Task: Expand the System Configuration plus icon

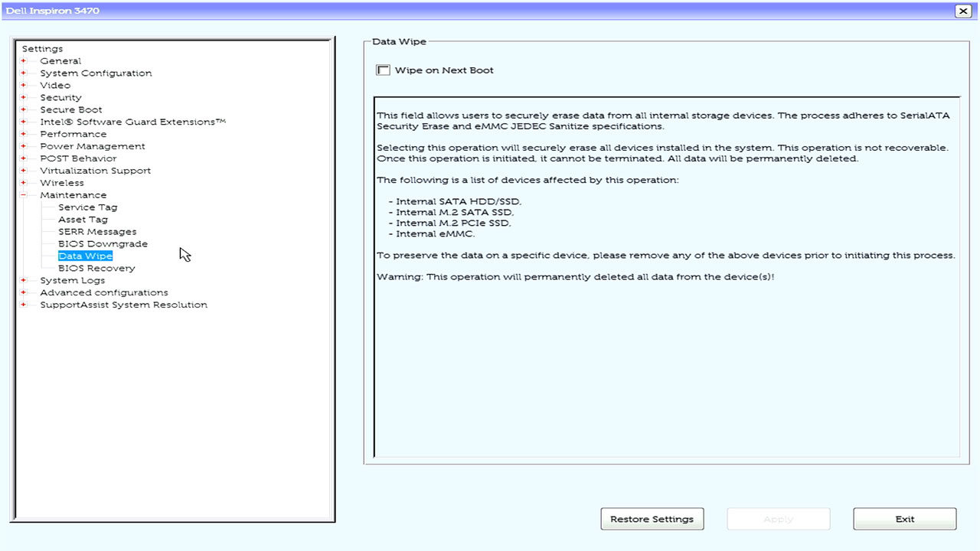Action: (24, 73)
